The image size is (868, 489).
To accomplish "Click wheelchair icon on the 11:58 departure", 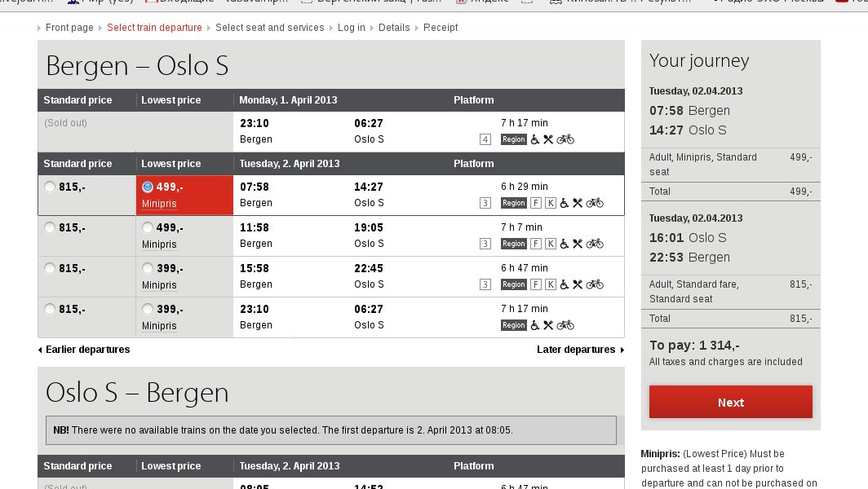I will click(564, 244).
